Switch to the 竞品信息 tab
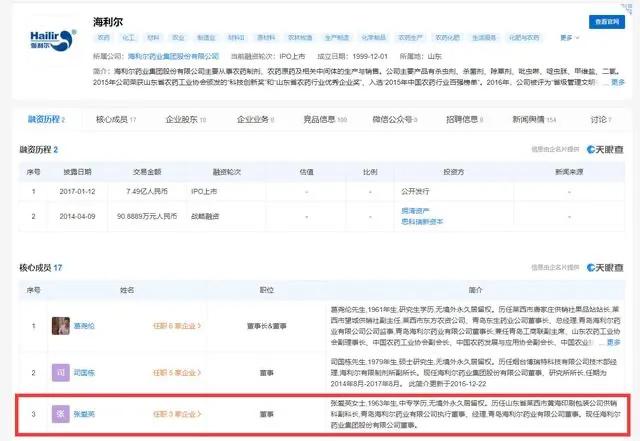The height and width of the screenshot is (441, 640). (325, 119)
